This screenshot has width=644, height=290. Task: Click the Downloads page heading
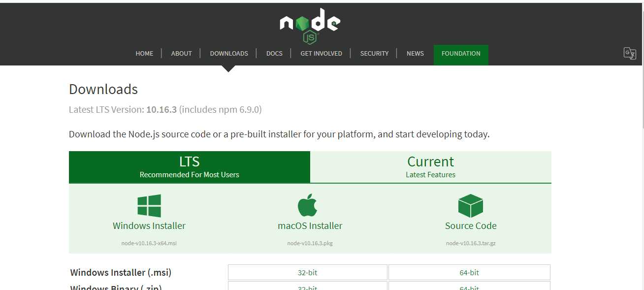pyautogui.click(x=103, y=89)
